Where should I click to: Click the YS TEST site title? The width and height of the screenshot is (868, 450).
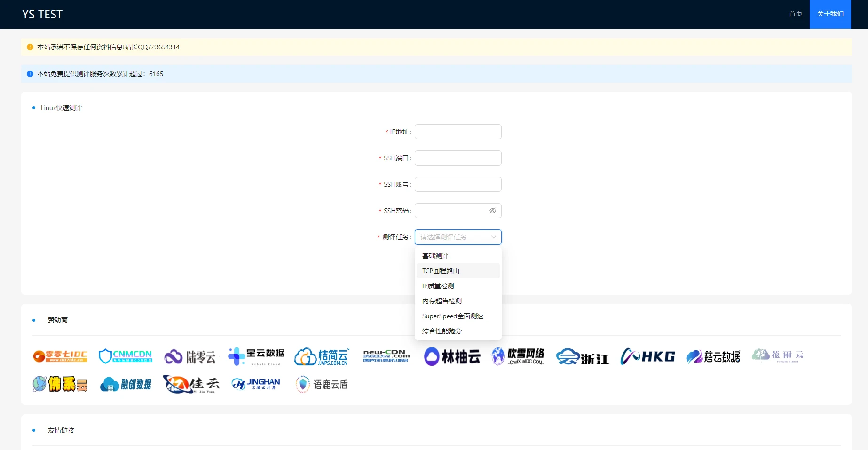click(x=42, y=15)
